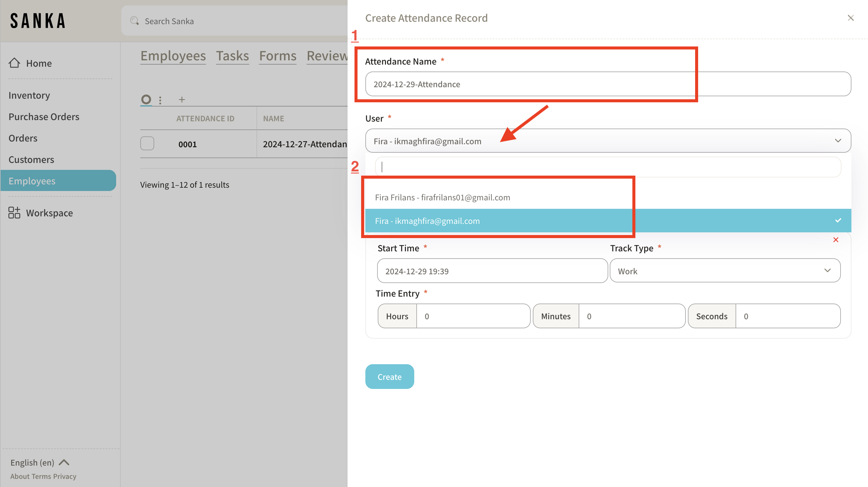The height and width of the screenshot is (487, 868).
Task: Click the Attendance Name input field
Action: click(608, 84)
